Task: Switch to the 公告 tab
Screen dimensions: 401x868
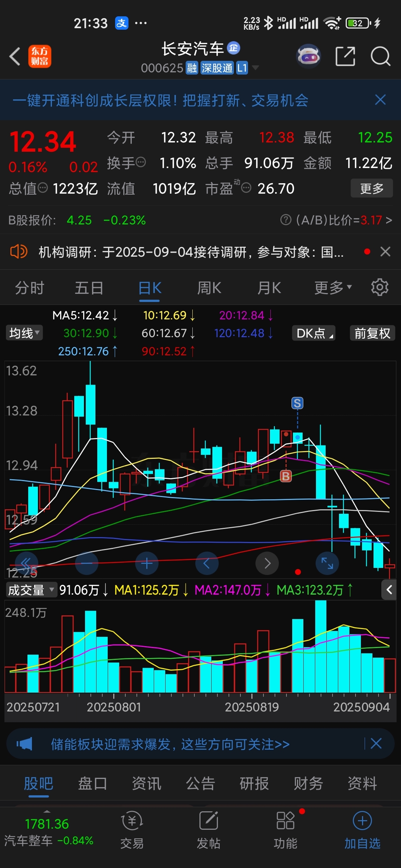Action: [x=200, y=784]
